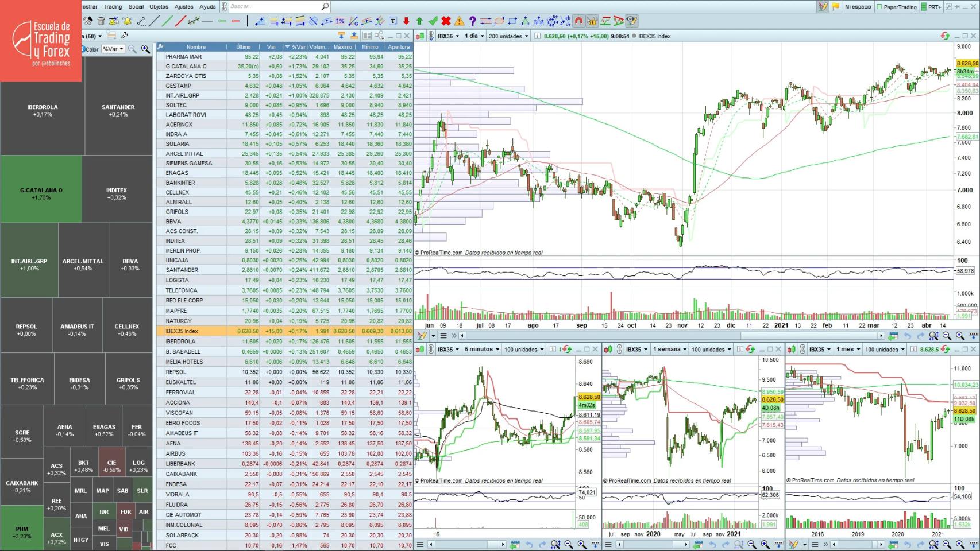Screen dimensions: 980x551
Task: Open the Trading menu
Action: tap(113, 7)
